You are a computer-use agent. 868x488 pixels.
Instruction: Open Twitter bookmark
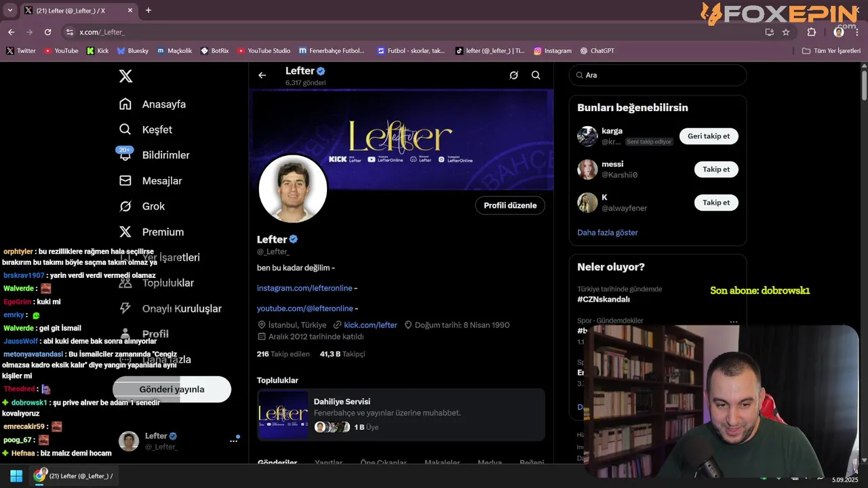coord(21,51)
